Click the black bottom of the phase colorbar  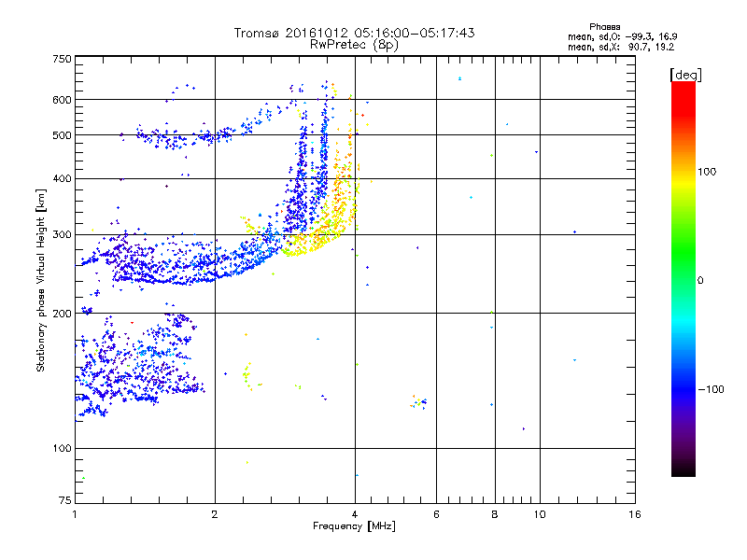coord(684,469)
